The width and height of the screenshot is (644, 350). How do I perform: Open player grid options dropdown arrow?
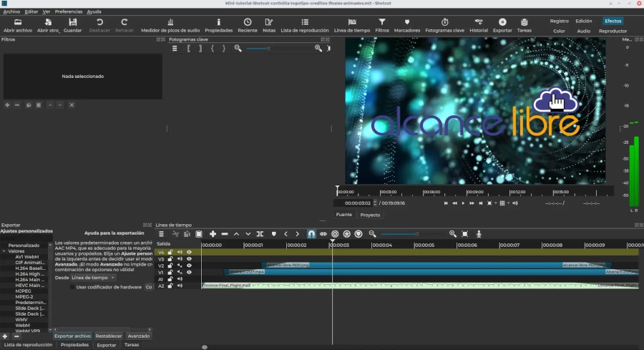click(x=509, y=203)
